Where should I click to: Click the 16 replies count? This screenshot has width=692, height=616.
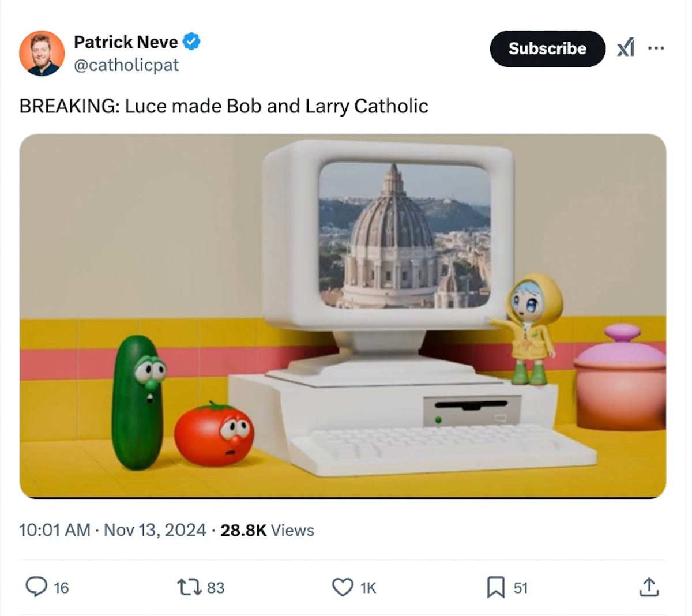click(x=61, y=588)
